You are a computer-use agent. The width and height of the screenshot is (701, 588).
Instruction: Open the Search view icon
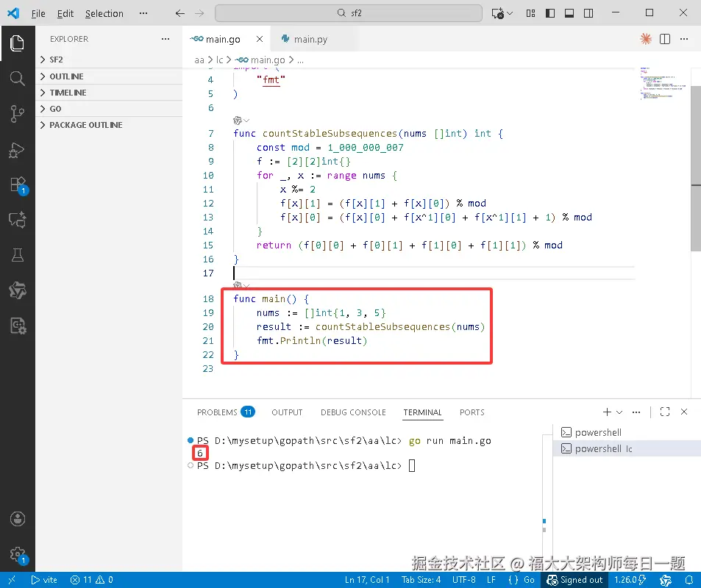[x=17, y=79]
